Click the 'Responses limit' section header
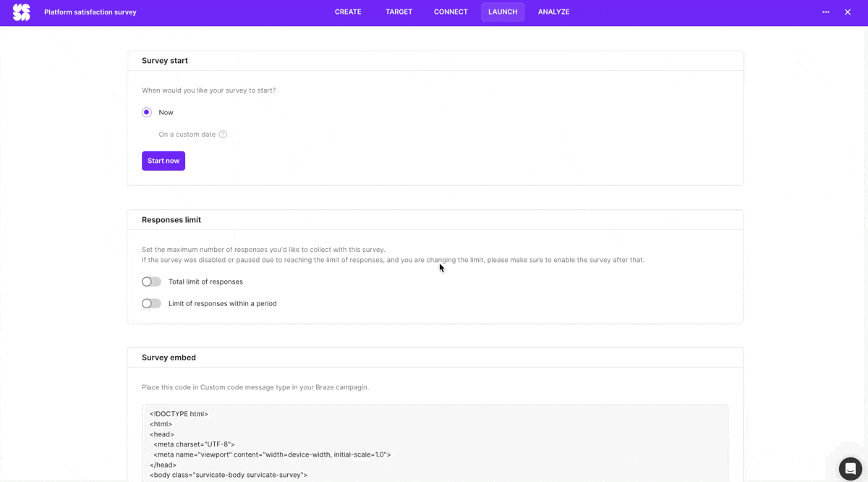 pos(171,219)
